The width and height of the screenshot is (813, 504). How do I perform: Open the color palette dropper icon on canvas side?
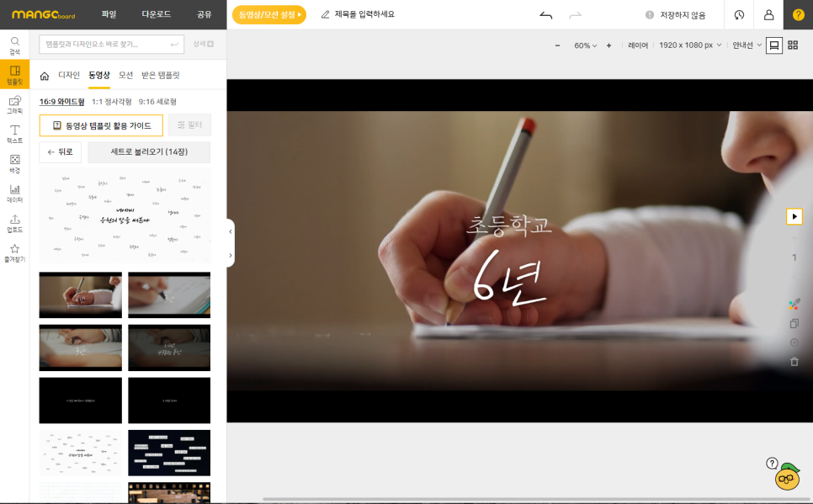(x=794, y=305)
